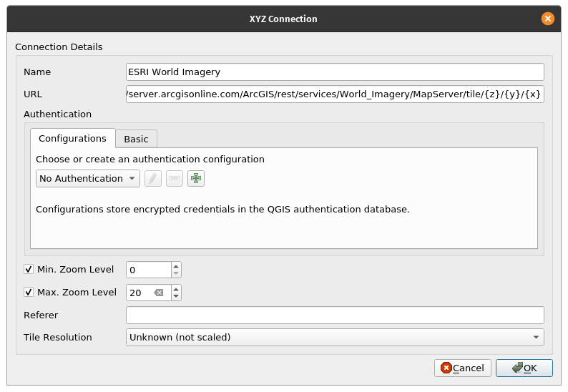The image size is (568, 392).
Task: Click the 'XYZ Connection' title bar text
Action: 283,19
